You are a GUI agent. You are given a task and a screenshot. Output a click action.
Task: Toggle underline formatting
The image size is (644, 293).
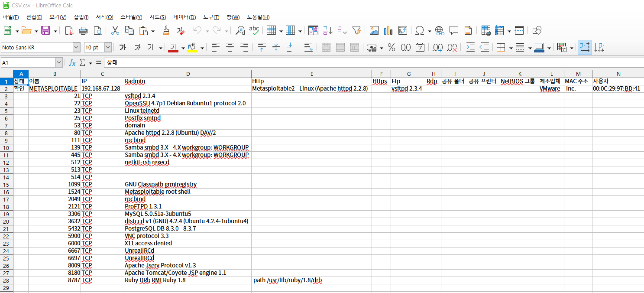pos(150,47)
